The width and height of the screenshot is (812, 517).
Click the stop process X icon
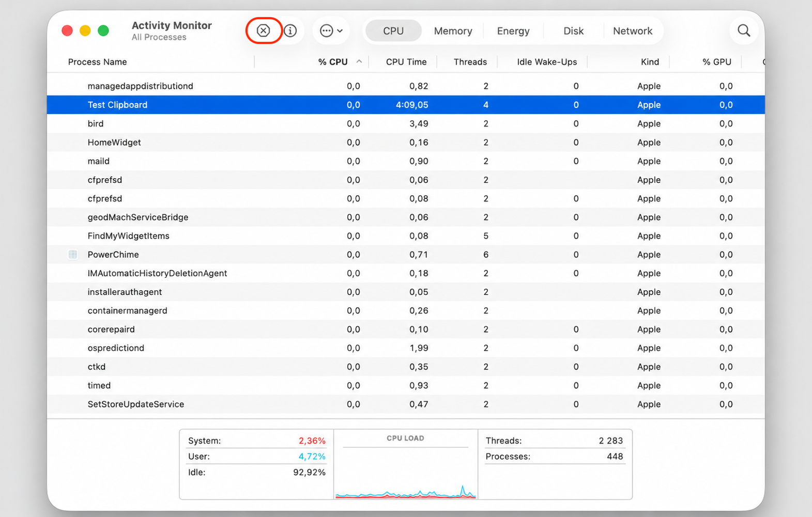(x=264, y=30)
